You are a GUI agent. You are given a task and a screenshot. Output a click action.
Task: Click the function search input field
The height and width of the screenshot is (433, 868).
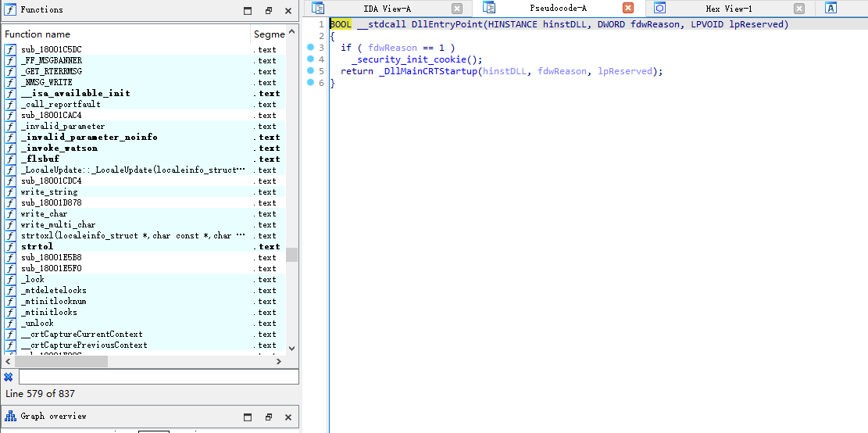click(159, 377)
